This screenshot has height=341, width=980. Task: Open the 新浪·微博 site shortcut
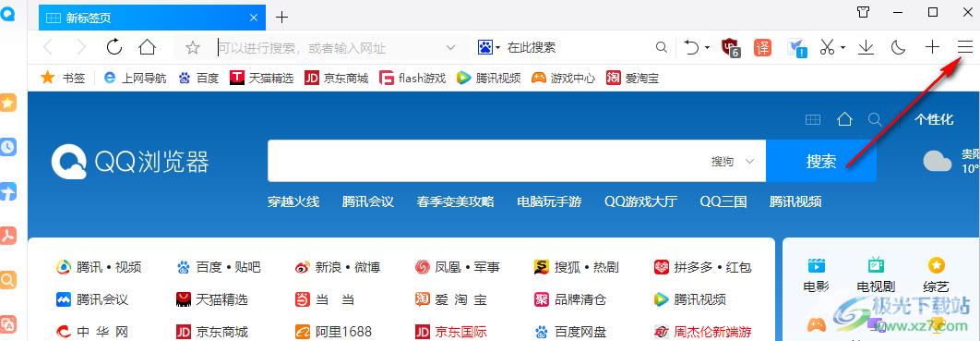tap(338, 267)
